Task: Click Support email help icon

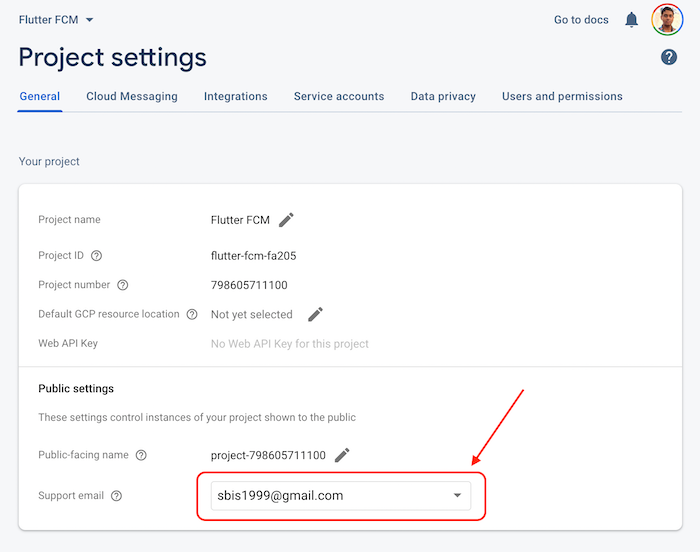Action: pyautogui.click(x=117, y=496)
